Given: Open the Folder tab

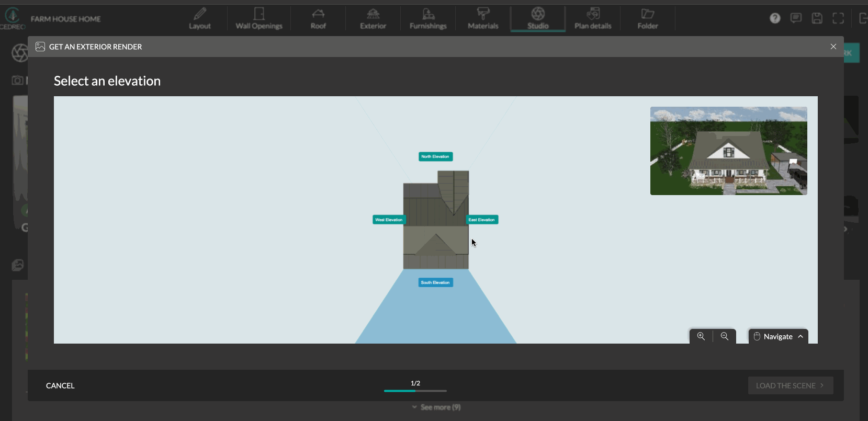Looking at the screenshot, I should coord(648,19).
